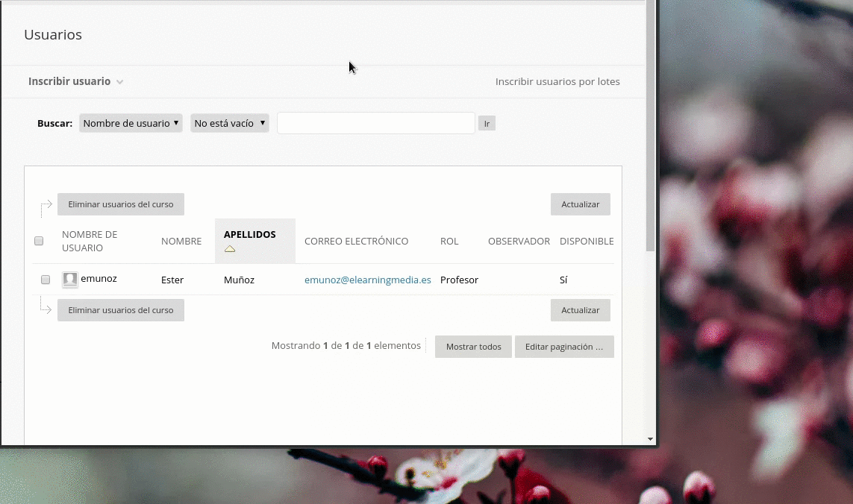The image size is (853, 504).
Task: Click the emunoz@elearningmedia.es email link
Action: 367,280
